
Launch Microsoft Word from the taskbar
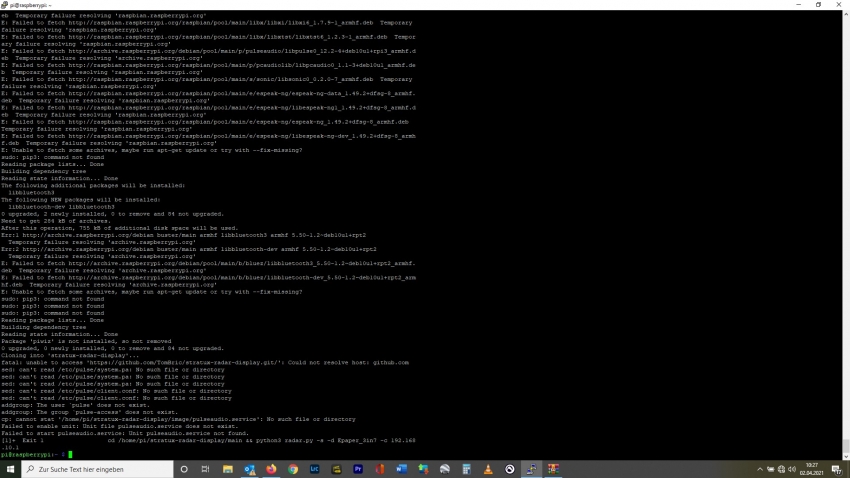401,469
